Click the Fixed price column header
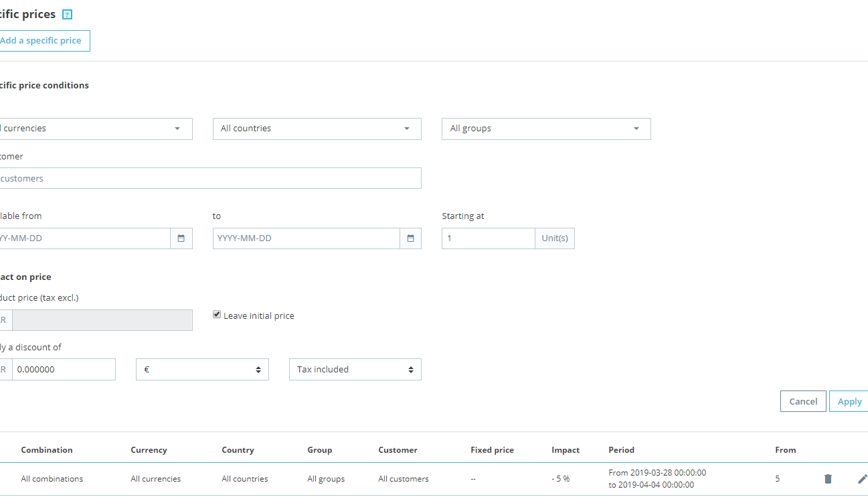 [492, 450]
